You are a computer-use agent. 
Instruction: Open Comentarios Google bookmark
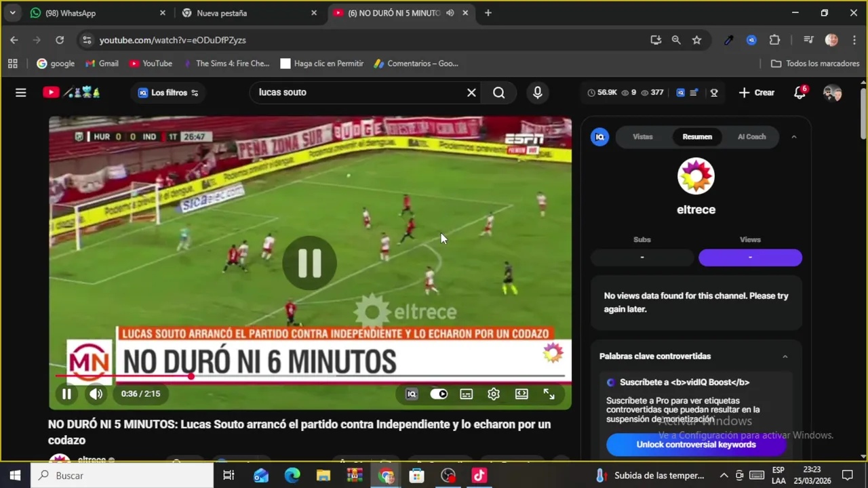click(416, 64)
